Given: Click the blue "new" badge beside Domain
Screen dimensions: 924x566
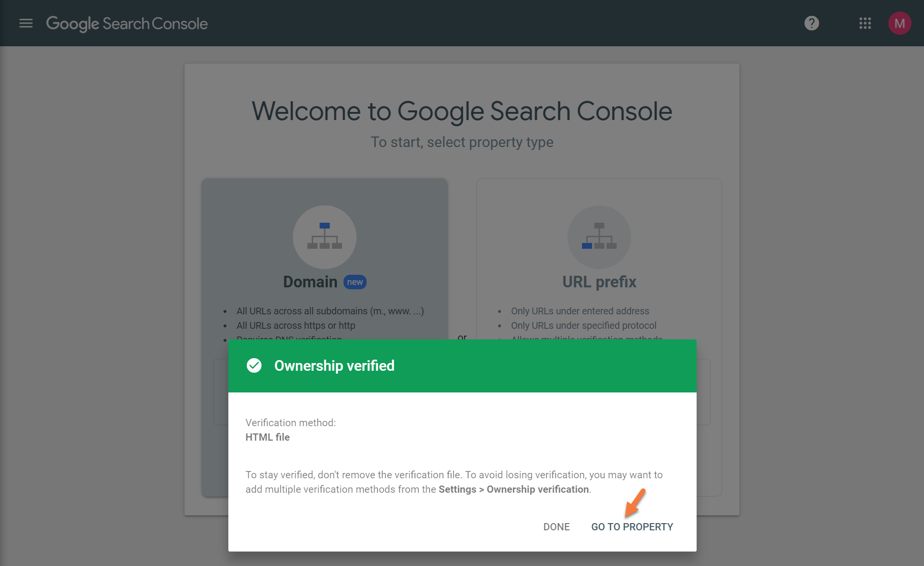Looking at the screenshot, I should 355,282.
